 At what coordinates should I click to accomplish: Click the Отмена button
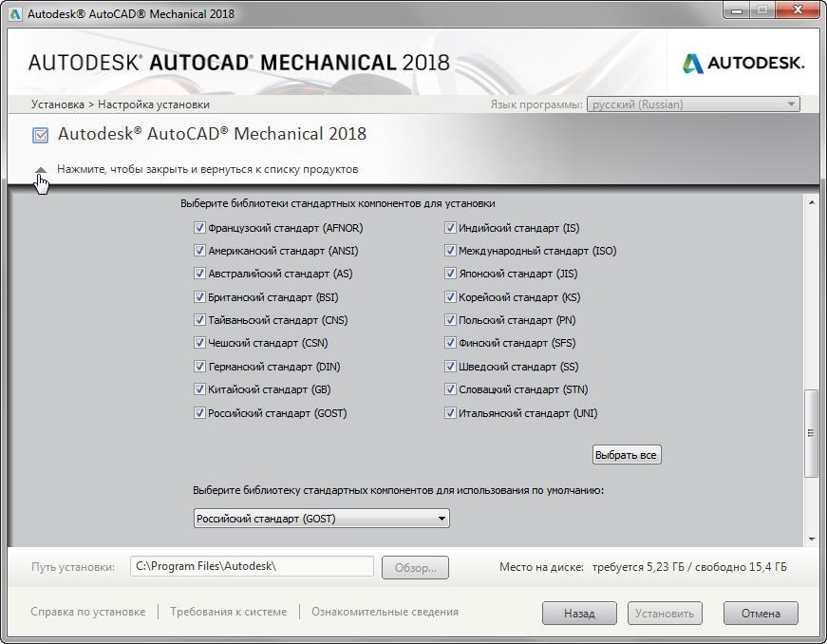coord(761,614)
